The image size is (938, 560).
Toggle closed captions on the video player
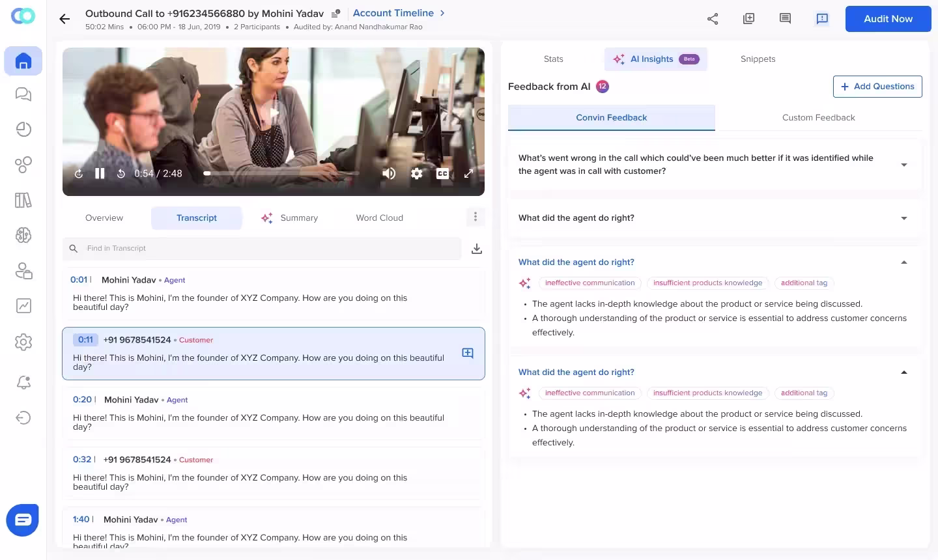[444, 173]
